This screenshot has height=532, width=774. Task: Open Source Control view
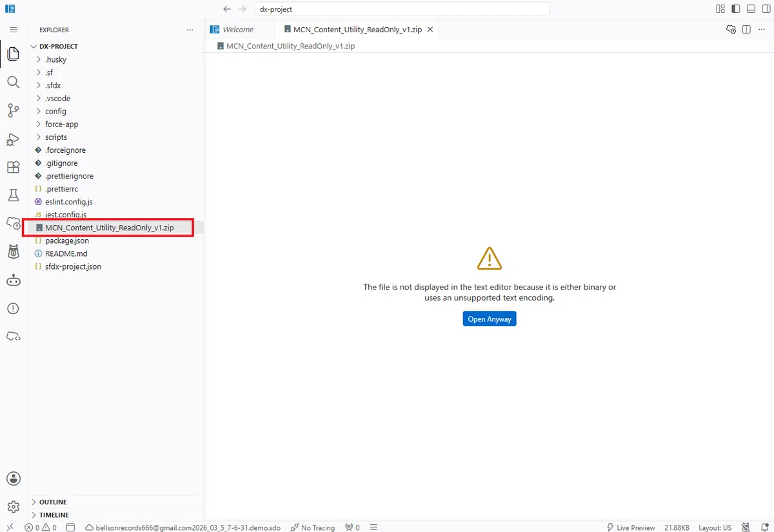click(x=13, y=110)
